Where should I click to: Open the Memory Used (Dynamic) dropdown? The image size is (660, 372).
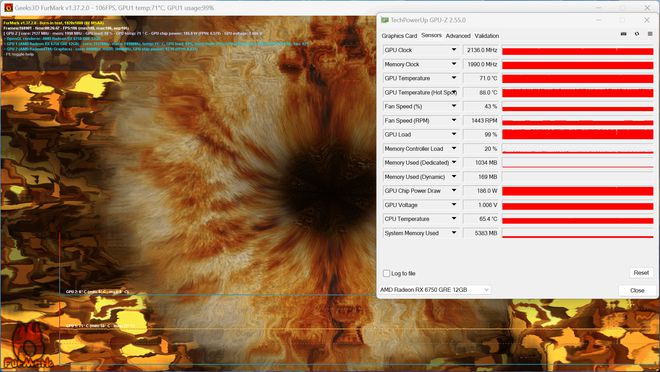click(x=454, y=177)
